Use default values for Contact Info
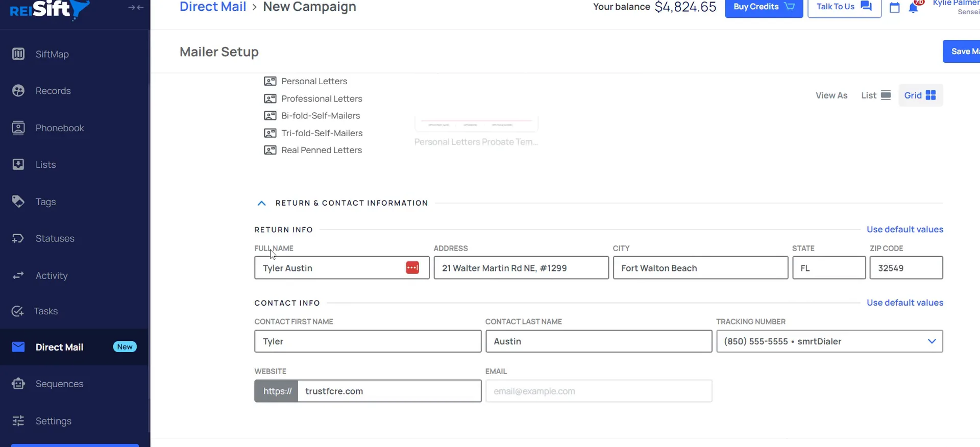980x447 pixels. click(905, 303)
